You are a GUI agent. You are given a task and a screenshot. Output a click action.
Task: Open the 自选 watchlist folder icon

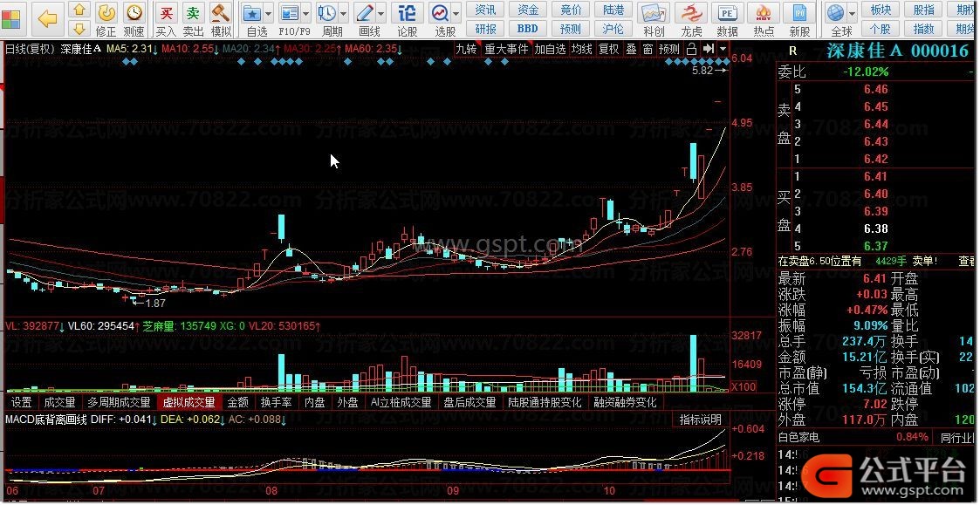[x=252, y=12]
